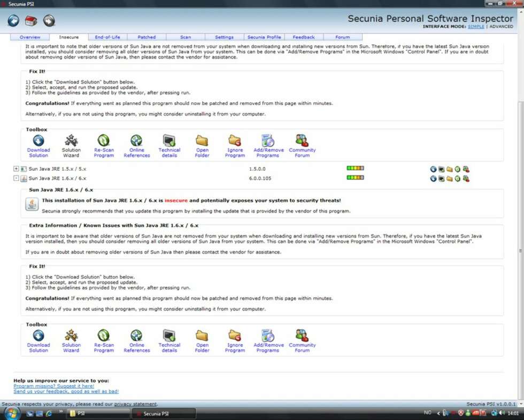Select the Sun Java JRE 1.6.x / 6.x row name

coord(58,178)
